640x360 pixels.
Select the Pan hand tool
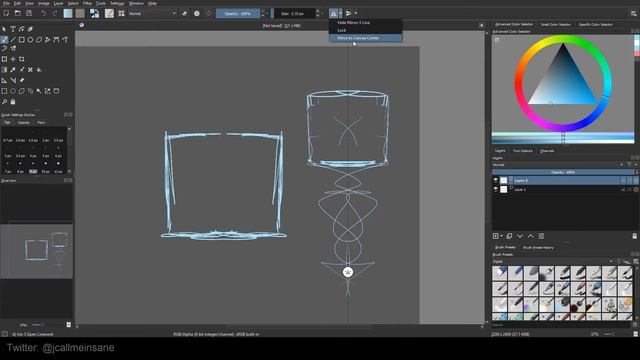click(x=13, y=102)
